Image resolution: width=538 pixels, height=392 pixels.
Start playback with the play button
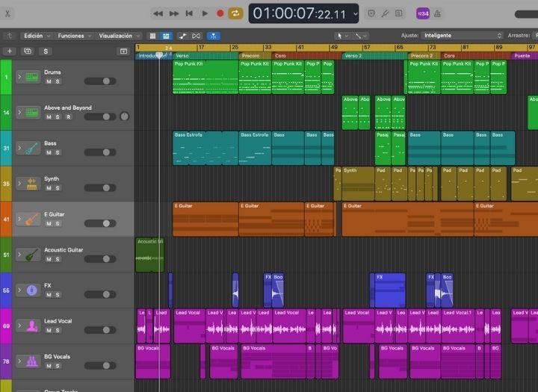tap(205, 13)
